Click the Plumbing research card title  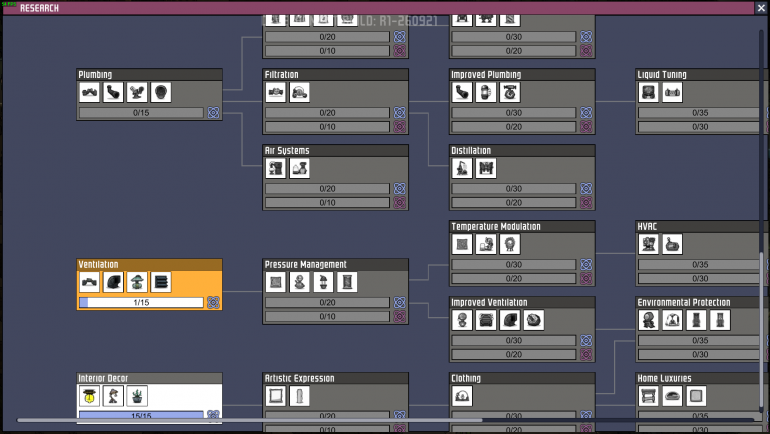(x=95, y=75)
